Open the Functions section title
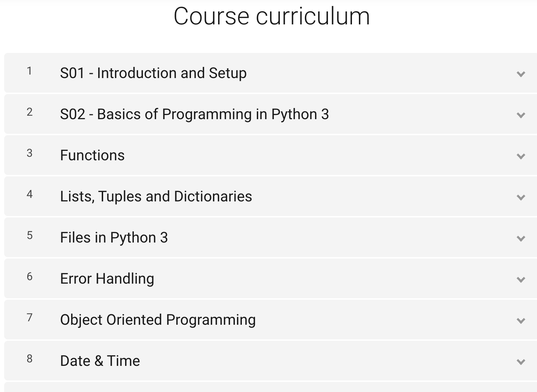This screenshot has height=392, width=537. click(92, 155)
